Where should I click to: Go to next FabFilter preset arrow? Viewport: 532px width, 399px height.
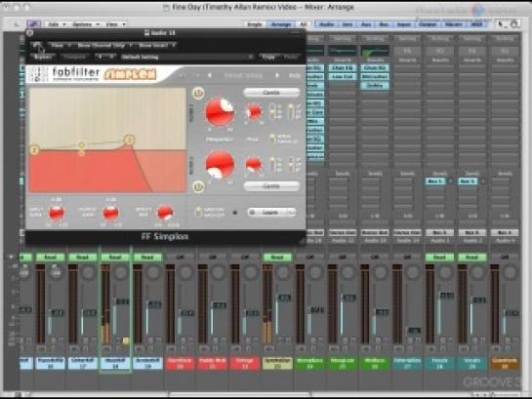[277, 75]
